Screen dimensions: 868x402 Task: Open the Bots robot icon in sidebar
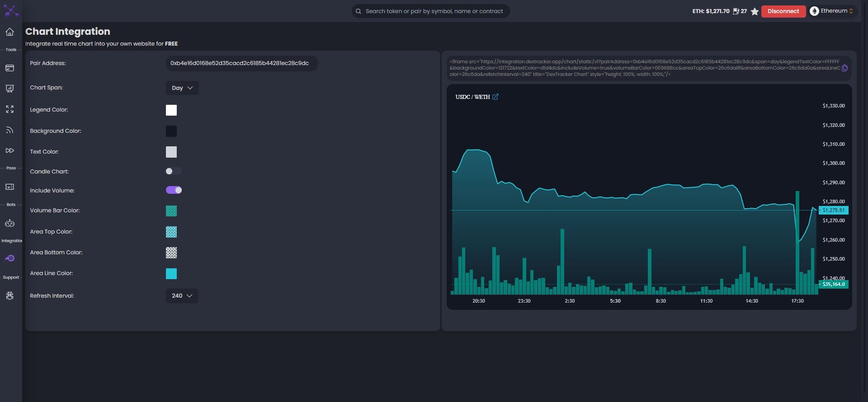coord(9,223)
